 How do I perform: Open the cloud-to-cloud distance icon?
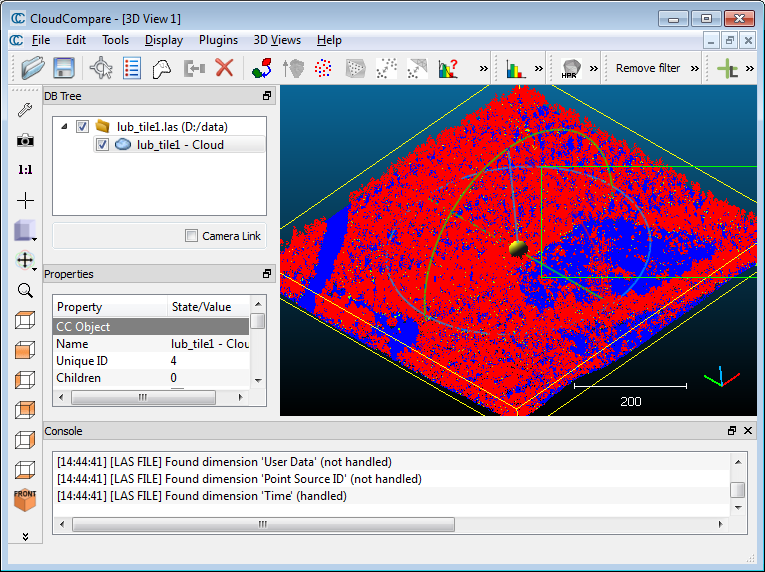coord(386,68)
